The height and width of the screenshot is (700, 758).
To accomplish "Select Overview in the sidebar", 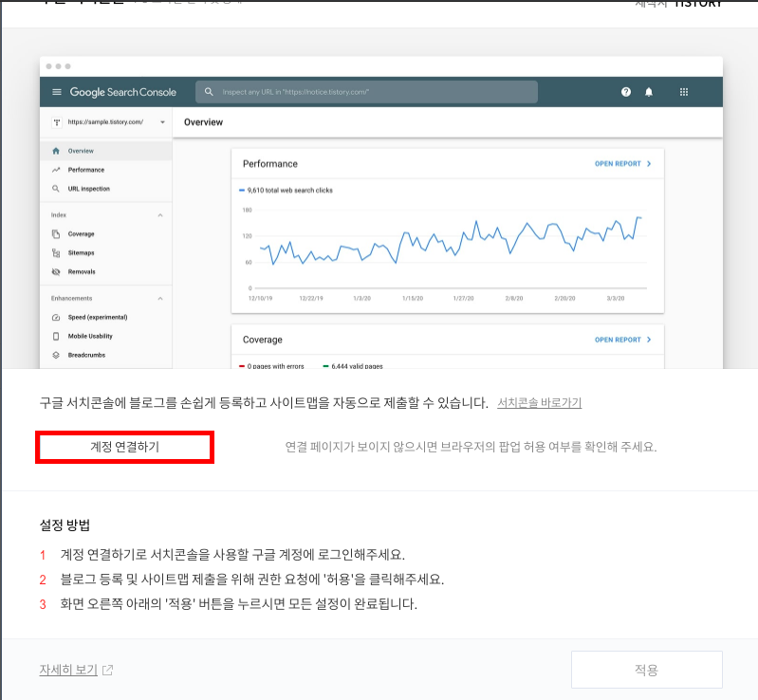I will (x=106, y=151).
